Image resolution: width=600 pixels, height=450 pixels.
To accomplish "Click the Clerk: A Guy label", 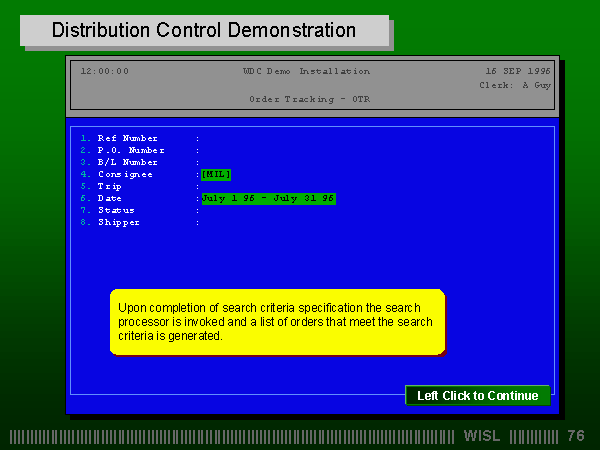I will pos(515,85).
